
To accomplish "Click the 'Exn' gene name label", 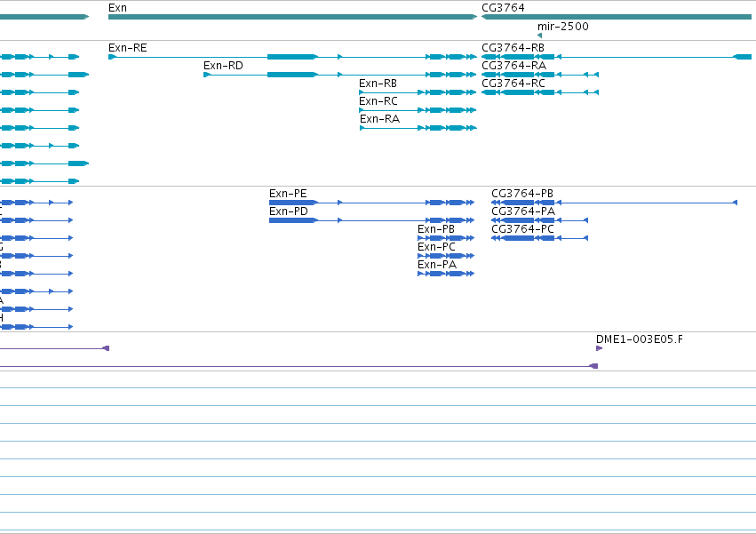I will pyautogui.click(x=117, y=8).
